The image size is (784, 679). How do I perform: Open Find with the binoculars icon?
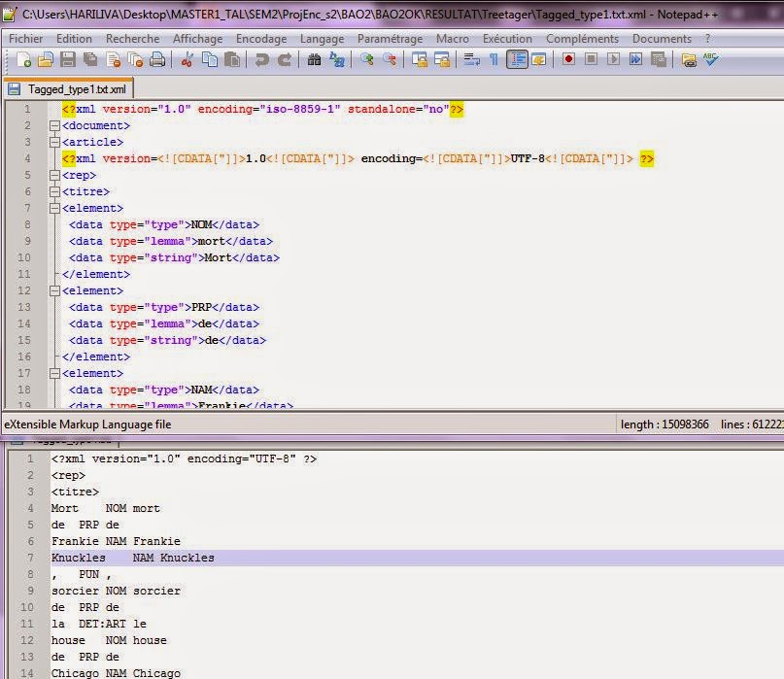pyautogui.click(x=314, y=59)
